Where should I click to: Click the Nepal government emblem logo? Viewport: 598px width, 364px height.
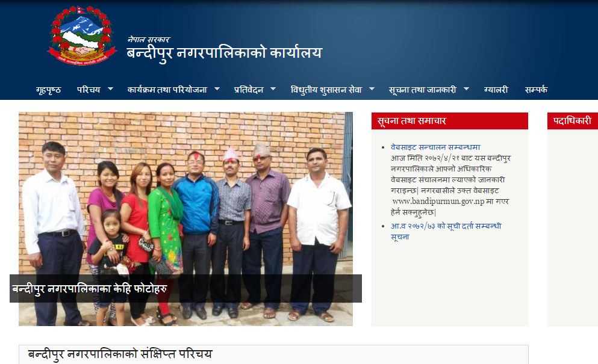coord(82,35)
